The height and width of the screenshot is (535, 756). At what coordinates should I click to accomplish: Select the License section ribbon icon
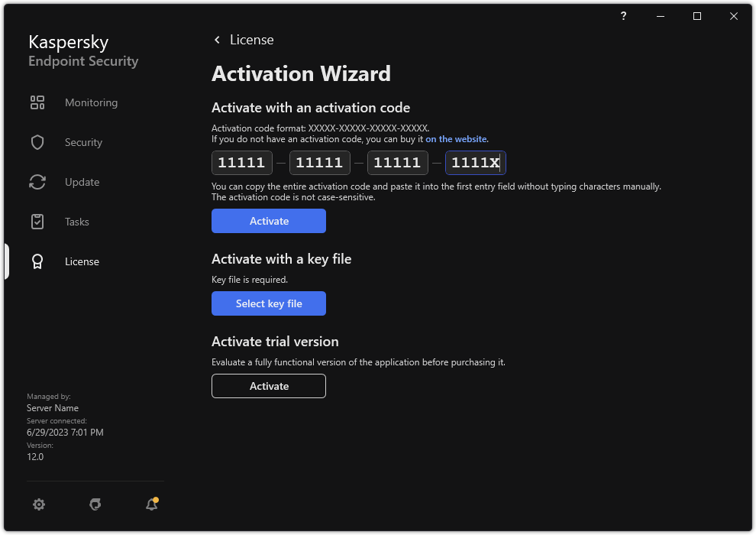[x=37, y=261]
